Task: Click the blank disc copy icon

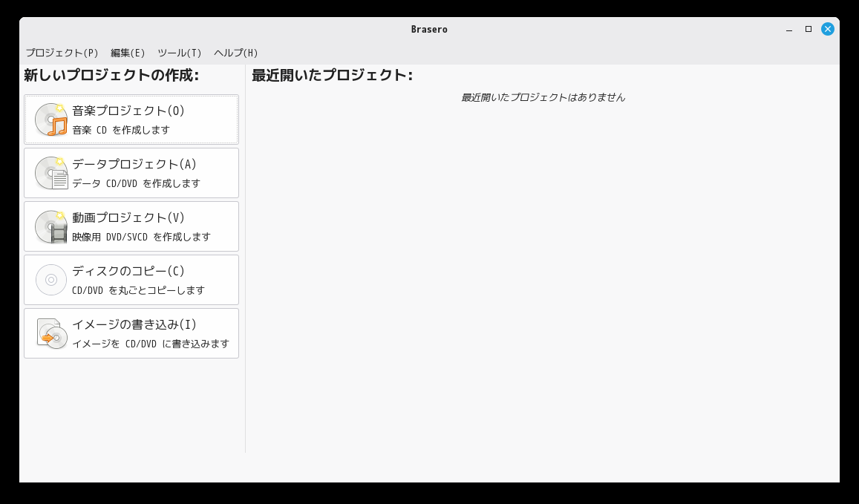Action: click(51, 280)
